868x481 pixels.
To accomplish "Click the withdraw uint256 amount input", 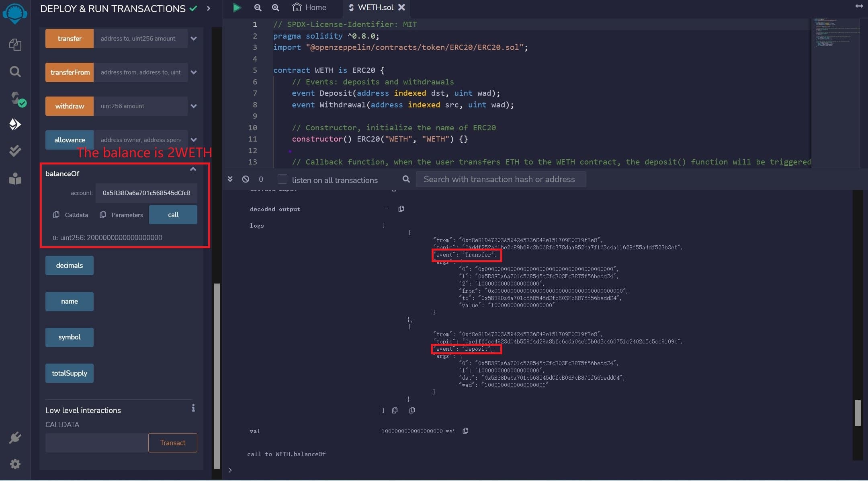I will coord(141,106).
